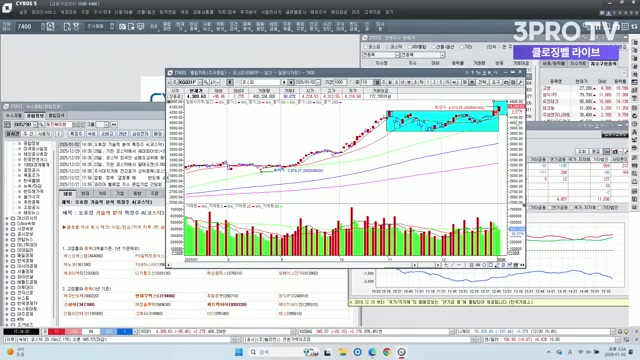
Task: Click the weather widget on the taskbar
Action: (x=16, y=351)
